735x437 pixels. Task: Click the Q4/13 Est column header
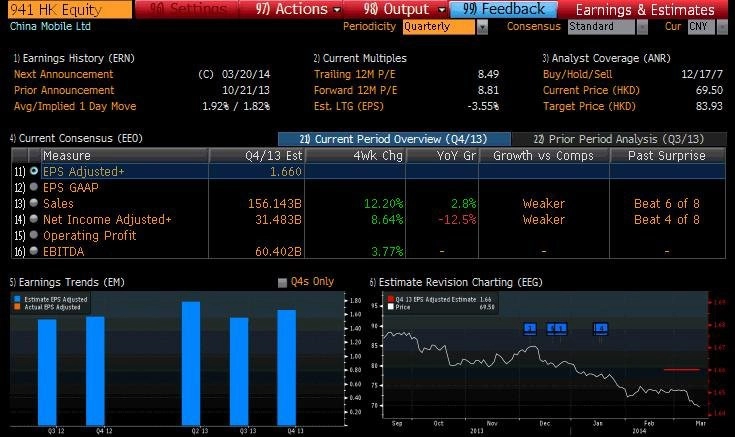(257, 155)
